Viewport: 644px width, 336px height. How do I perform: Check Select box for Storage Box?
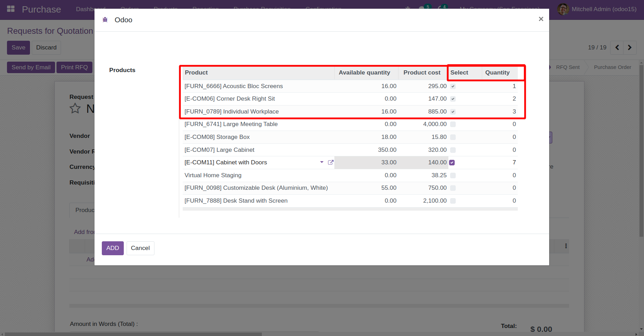pyautogui.click(x=453, y=137)
